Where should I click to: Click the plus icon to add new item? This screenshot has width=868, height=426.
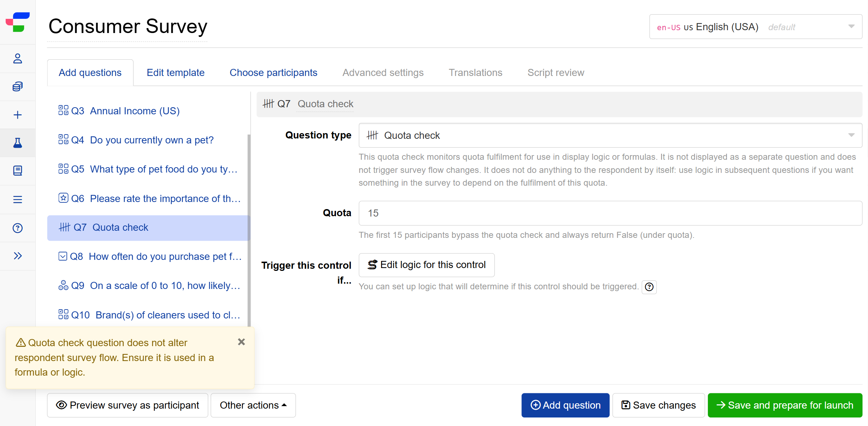[x=17, y=114]
